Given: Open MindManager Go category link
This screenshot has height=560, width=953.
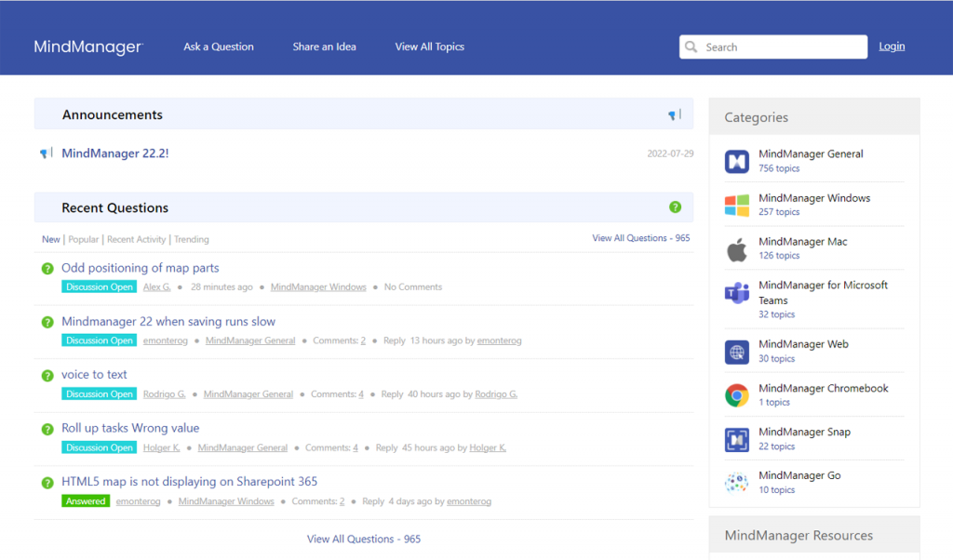Looking at the screenshot, I should [x=799, y=475].
